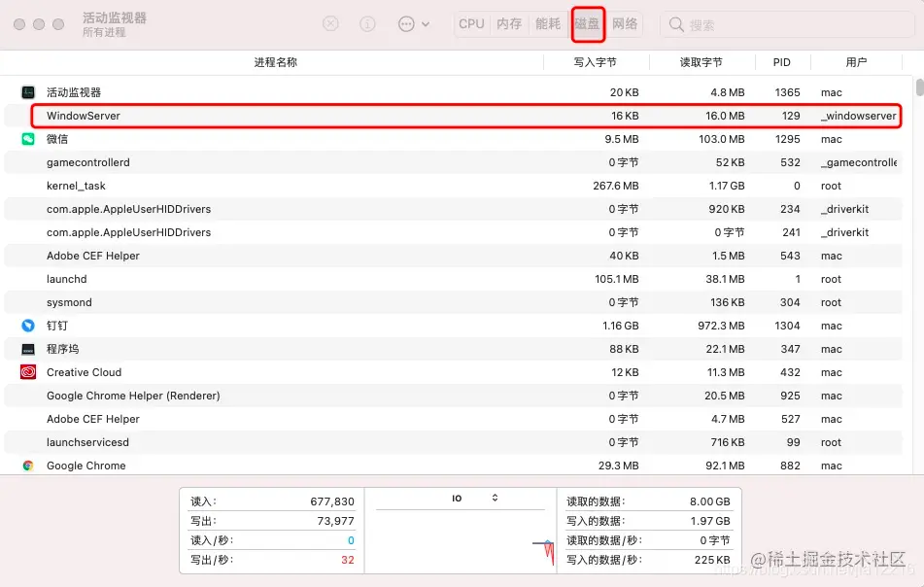
Task: Switch to the CPU tab
Action: [471, 24]
